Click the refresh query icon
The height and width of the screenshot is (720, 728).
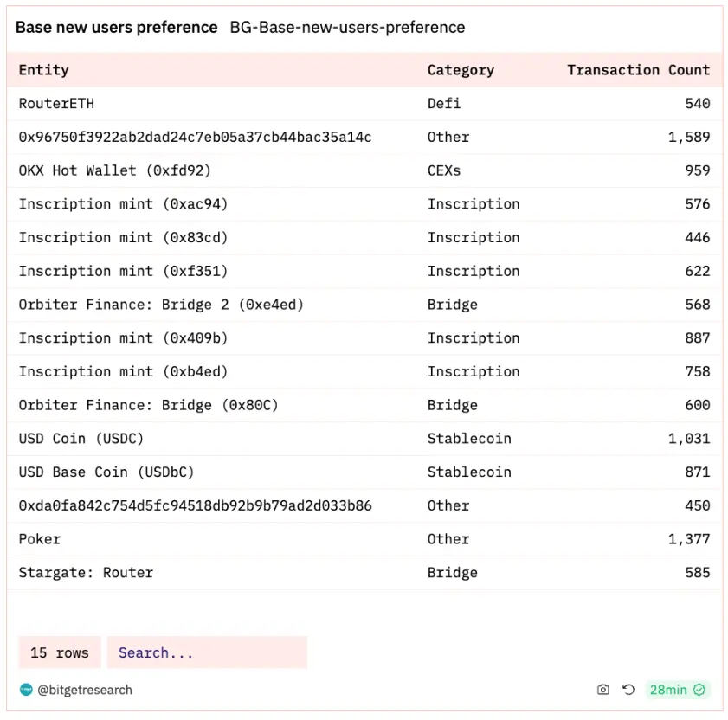pos(628,690)
